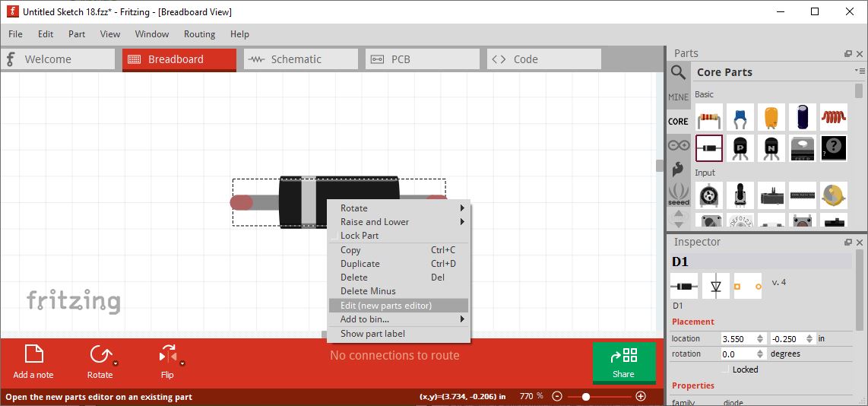Undock the Parts panel
868x406 pixels.
(848, 54)
